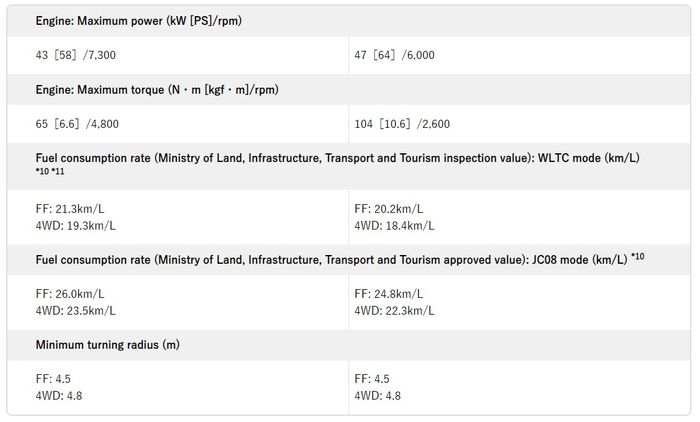Click the Engine Maximum torque header row
The image size is (700, 422).
pos(157,90)
